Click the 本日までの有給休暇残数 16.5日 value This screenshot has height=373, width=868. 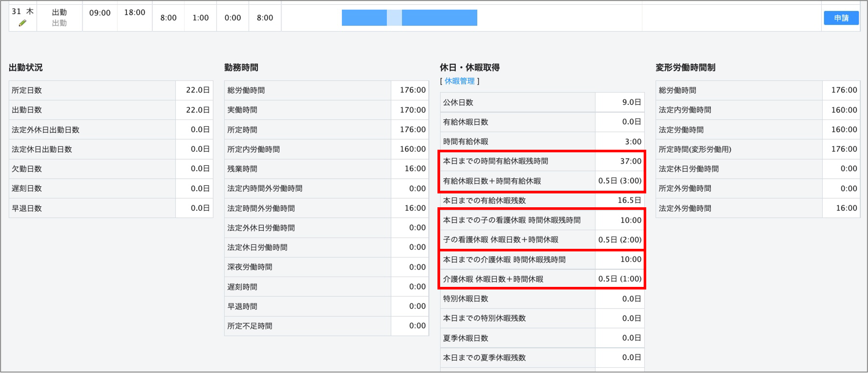pyautogui.click(x=629, y=200)
